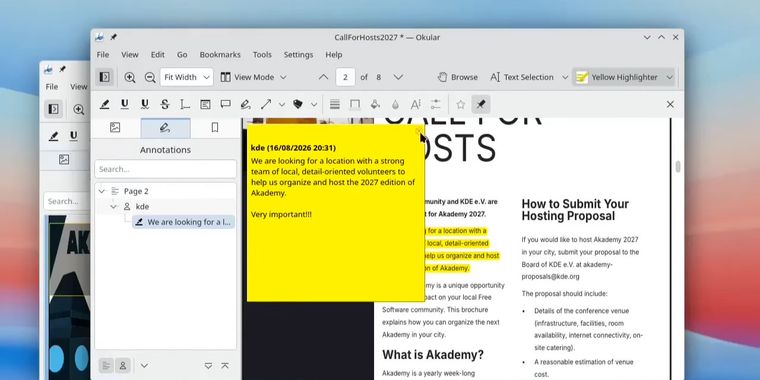This screenshot has width=760, height=380.
Task: Click the annotation color setting icon
Action: (355, 104)
